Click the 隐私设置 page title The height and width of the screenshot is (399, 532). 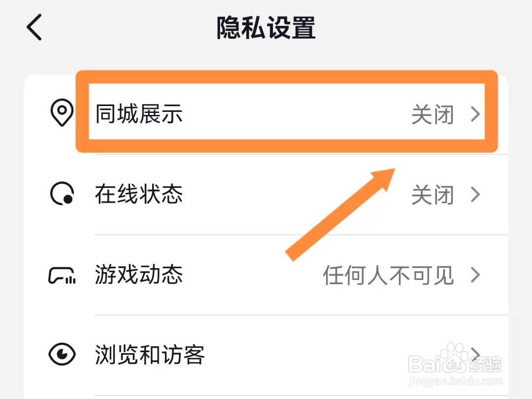(x=266, y=28)
